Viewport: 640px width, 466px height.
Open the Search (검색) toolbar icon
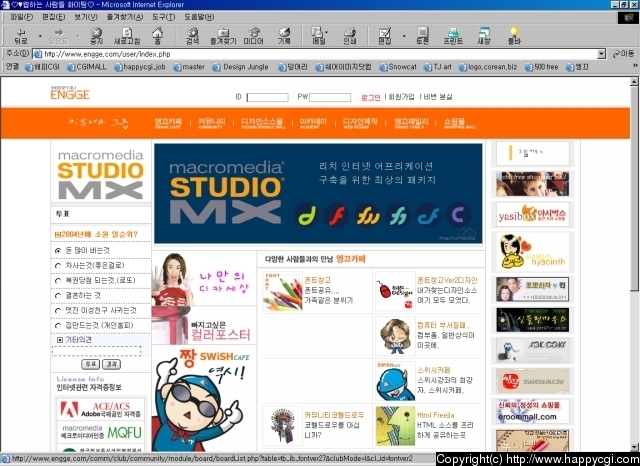tap(192, 36)
